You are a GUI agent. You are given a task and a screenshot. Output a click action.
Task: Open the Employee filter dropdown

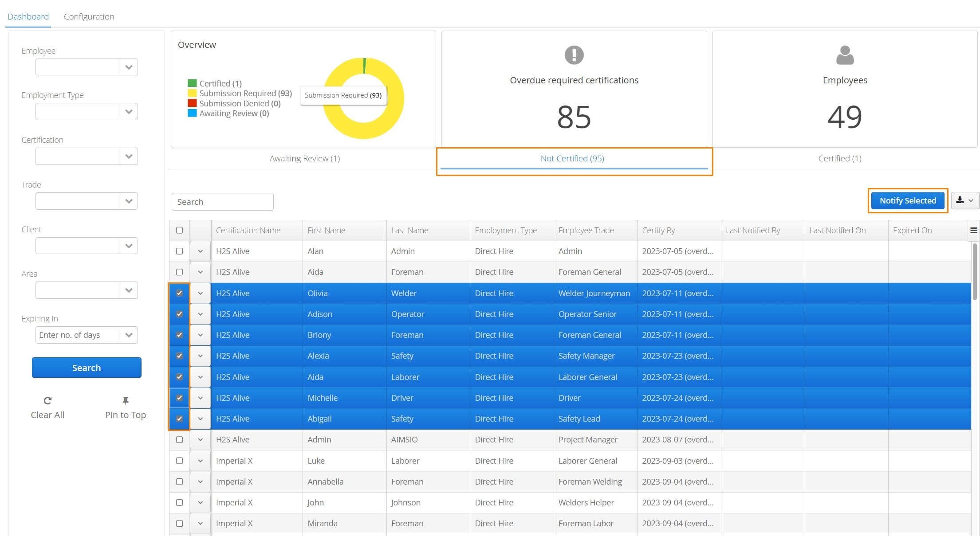tap(129, 67)
